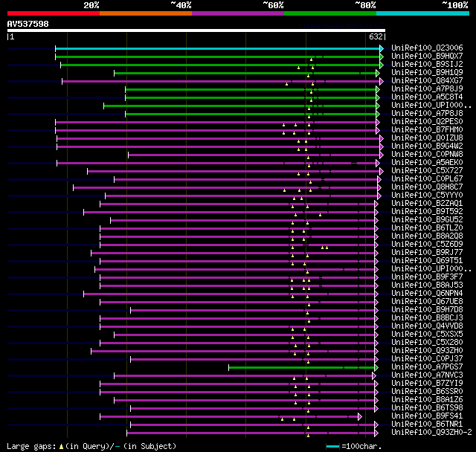Select the UniRef100_Q6NPN4 label

click(427, 294)
